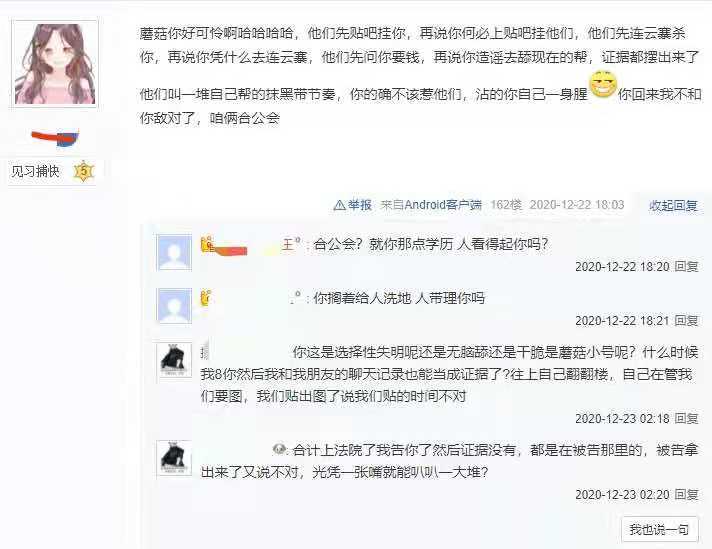Open fourth reply's dark figure avatar
This screenshot has height=549, width=712.
tap(174, 458)
